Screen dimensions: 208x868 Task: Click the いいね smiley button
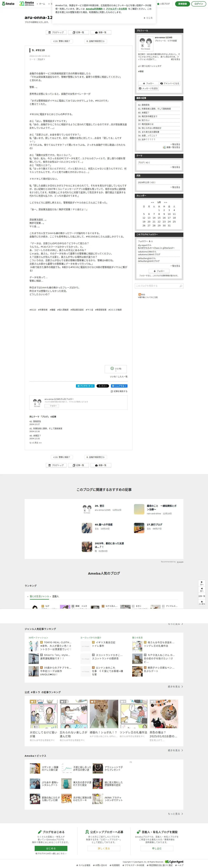coord(116,369)
